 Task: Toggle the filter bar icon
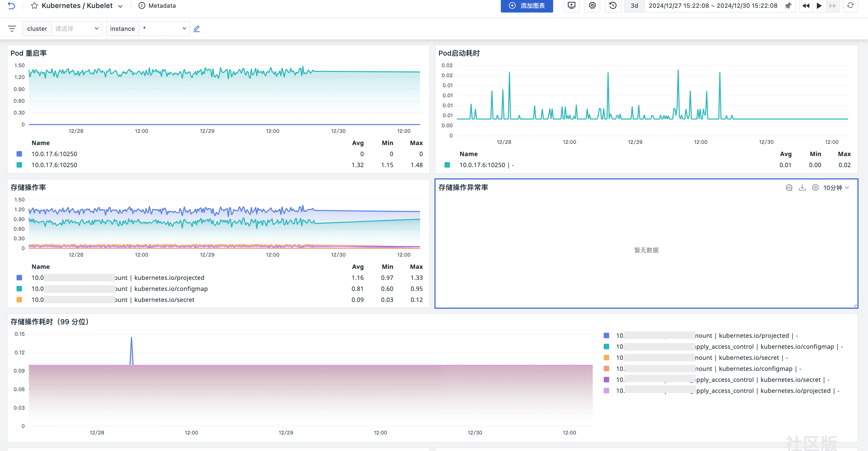tap(12, 29)
